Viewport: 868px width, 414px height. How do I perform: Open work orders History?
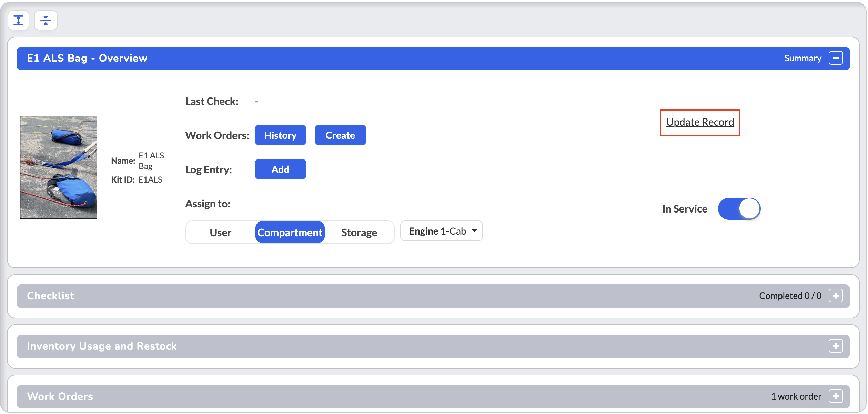tap(280, 135)
